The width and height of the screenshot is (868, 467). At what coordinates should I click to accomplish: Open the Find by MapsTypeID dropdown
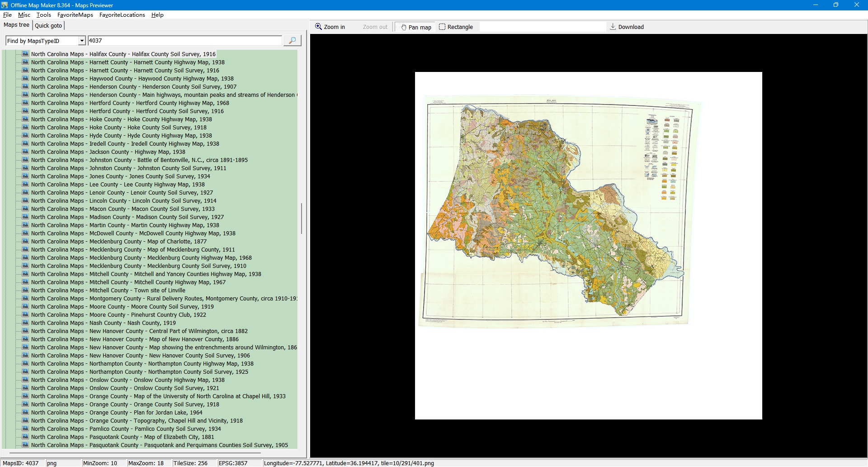(x=82, y=41)
